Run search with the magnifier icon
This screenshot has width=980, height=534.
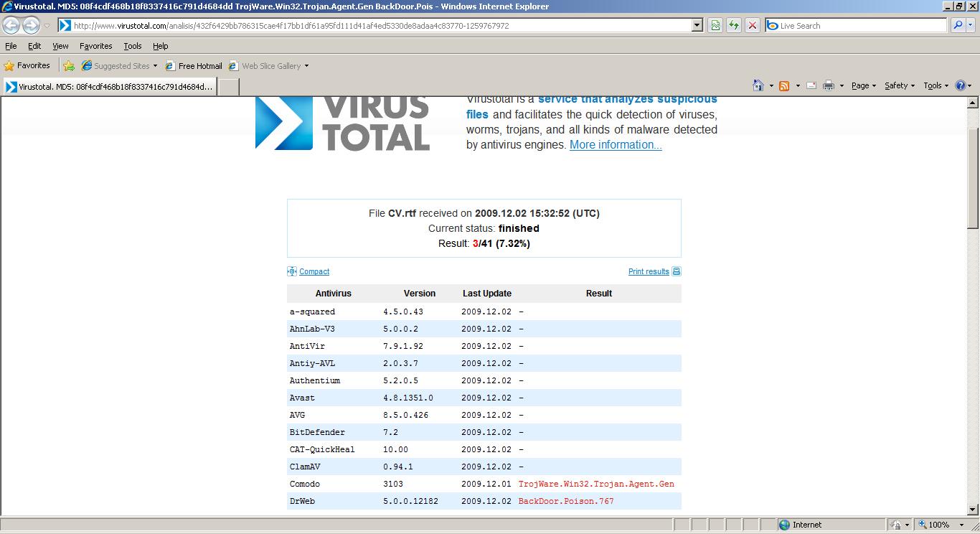click(957, 25)
